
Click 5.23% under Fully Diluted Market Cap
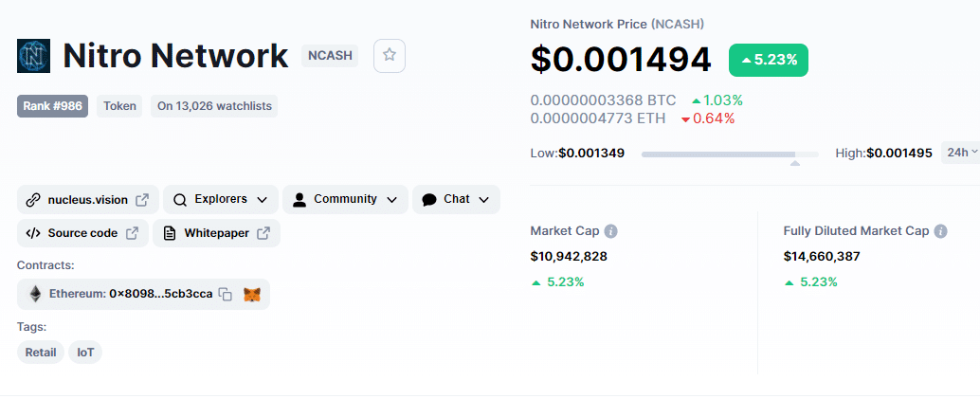(x=810, y=282)
